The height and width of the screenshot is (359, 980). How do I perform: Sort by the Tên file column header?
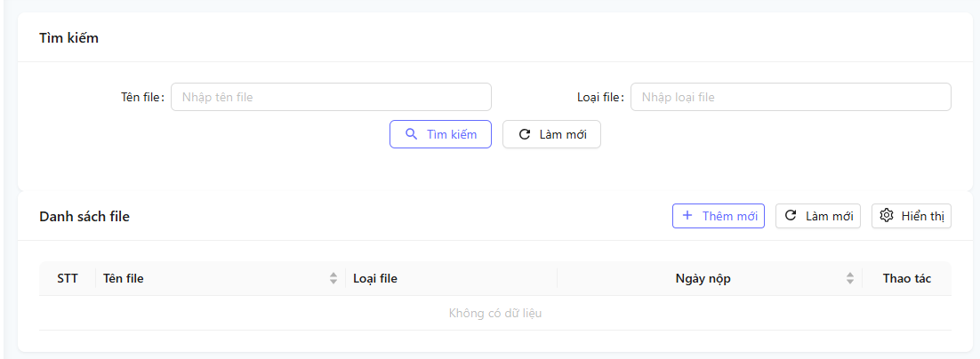coord(124,278)
